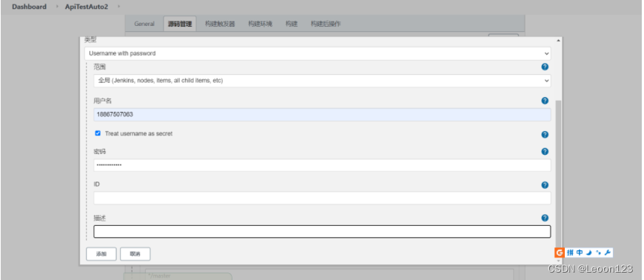Open help for the 密码 password field

tap(545, 151)
